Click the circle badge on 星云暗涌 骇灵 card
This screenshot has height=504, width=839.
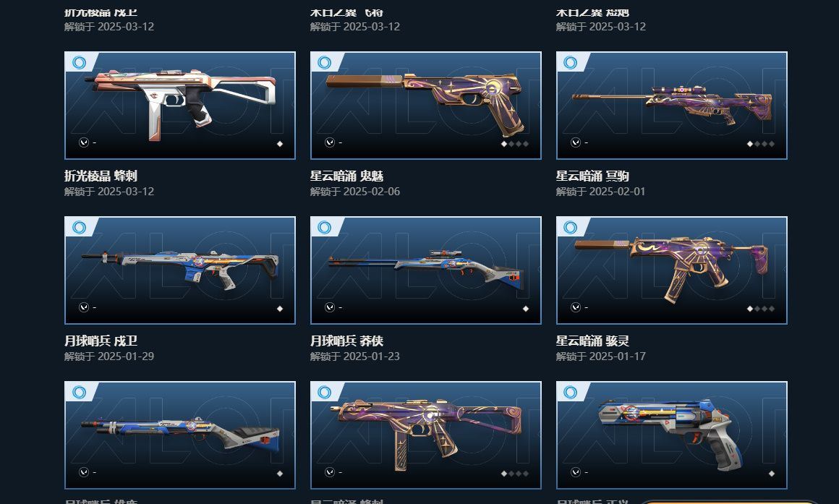(571, 227)
